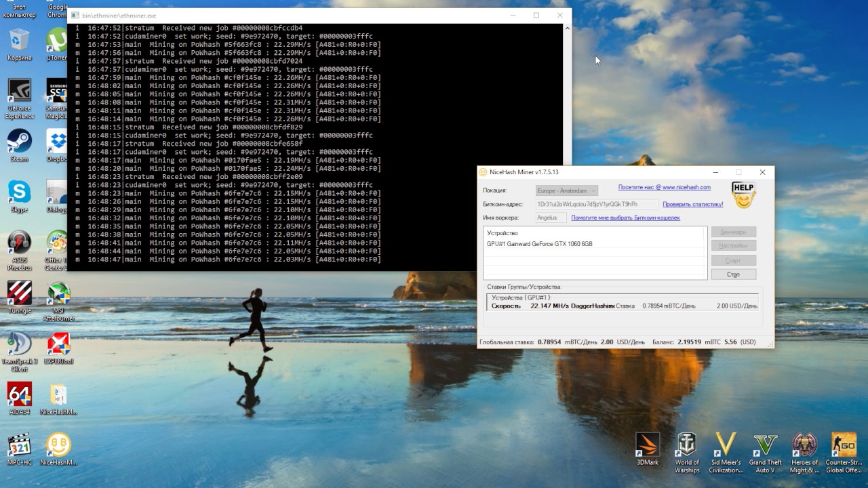Viewport: 868px width, 488px height.
Task: Click the Биткоин-адрес input field
Action: 597,204
